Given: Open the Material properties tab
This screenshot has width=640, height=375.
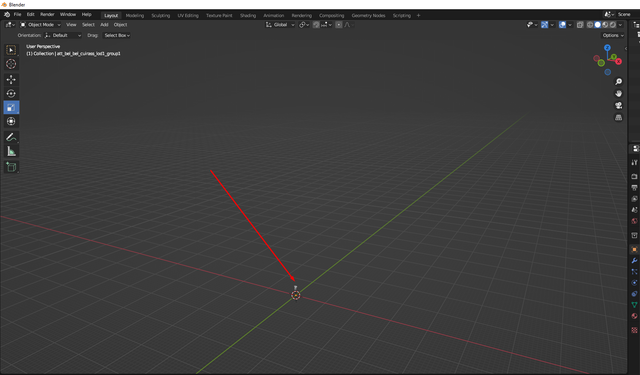Looking at the screenshot, I should click(634, 316).
